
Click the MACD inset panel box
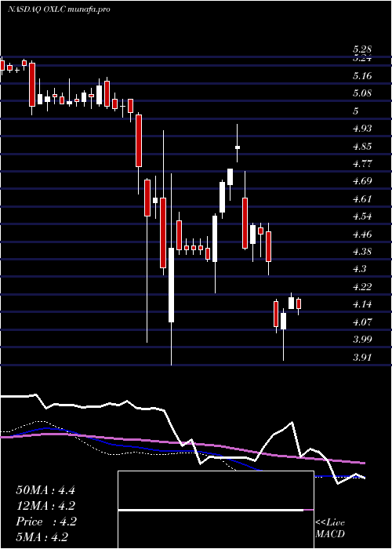[216, 510]
